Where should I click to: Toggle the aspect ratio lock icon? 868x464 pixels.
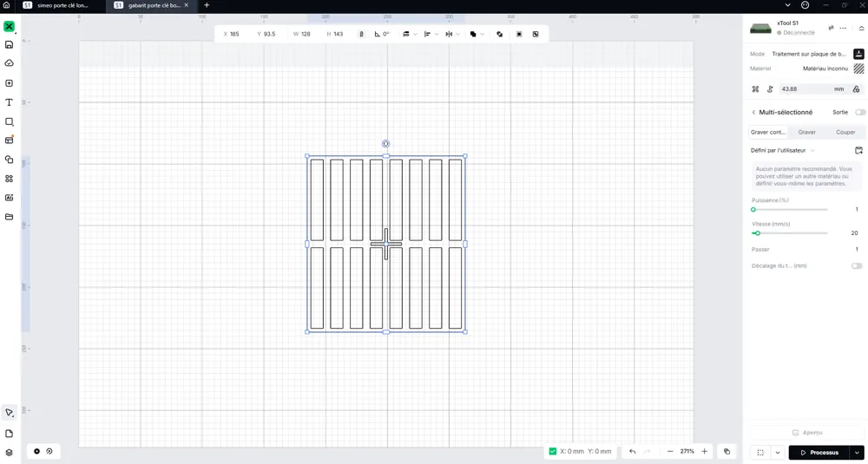[361, 34]
